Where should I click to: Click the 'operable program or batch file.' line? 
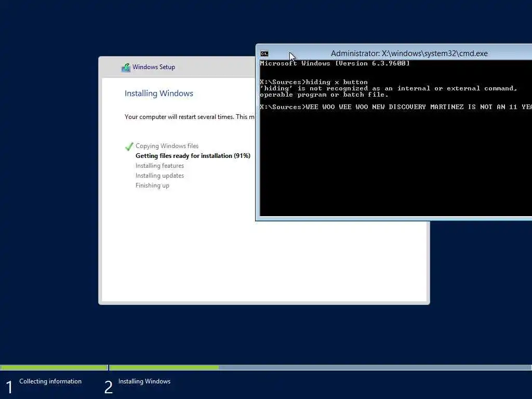click(x=324, y=95)
